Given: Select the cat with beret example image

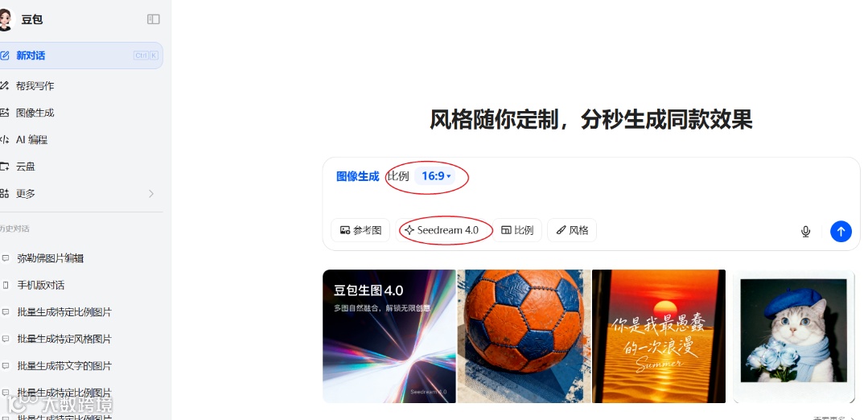Looking at the screenshot, I should tap(794, 336).
